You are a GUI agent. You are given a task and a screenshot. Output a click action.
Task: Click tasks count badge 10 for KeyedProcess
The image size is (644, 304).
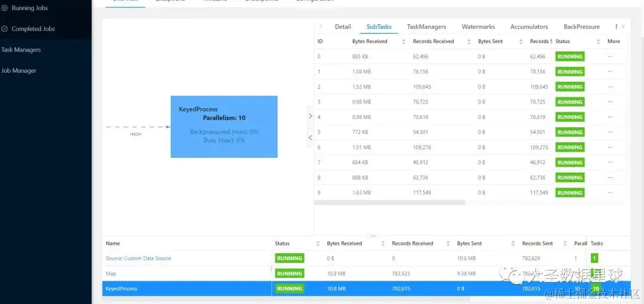coord(596,288)
